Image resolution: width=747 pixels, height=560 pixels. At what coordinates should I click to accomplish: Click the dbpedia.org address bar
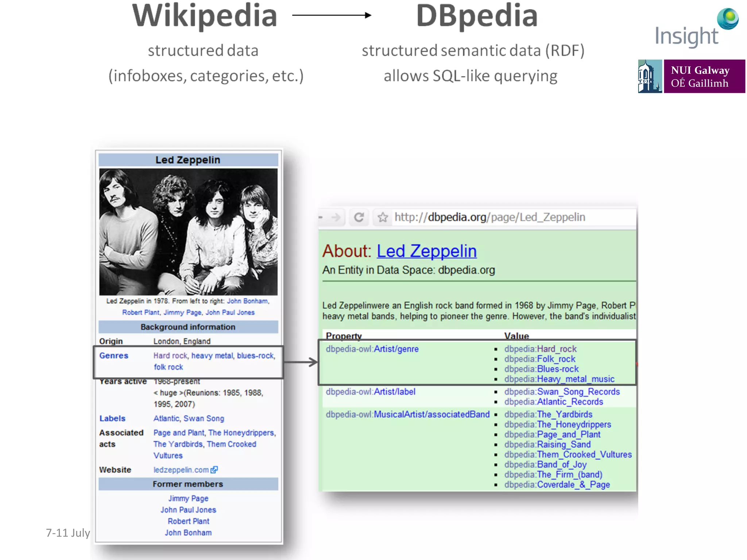tap(489, 217)
